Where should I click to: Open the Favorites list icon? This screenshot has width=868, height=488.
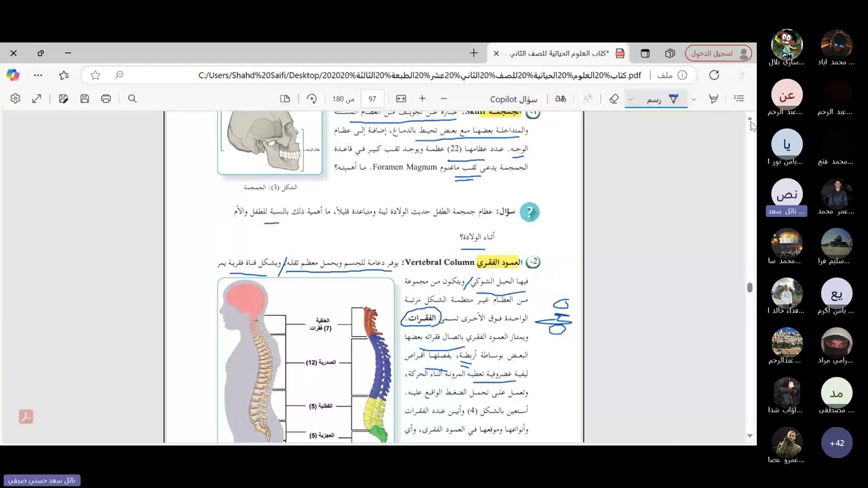[64, 75]
